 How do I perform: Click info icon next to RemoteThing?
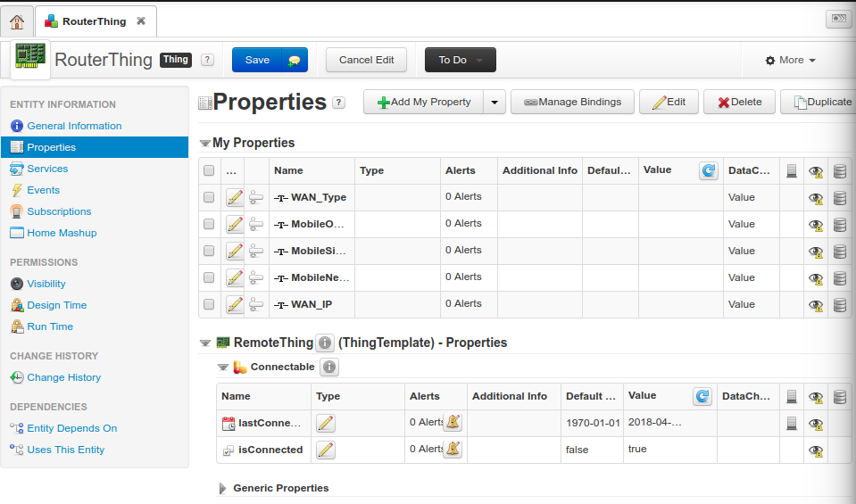coord(325,343)
